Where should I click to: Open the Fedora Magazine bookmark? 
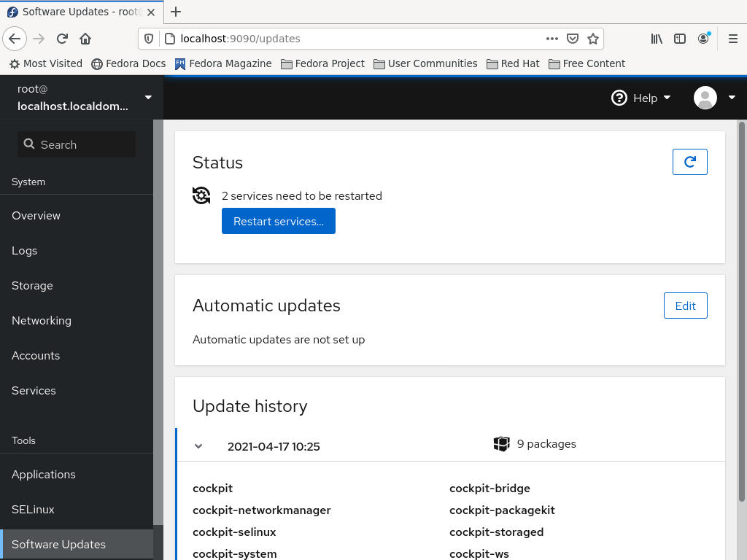pyautogui.click(x=223, y=63)
